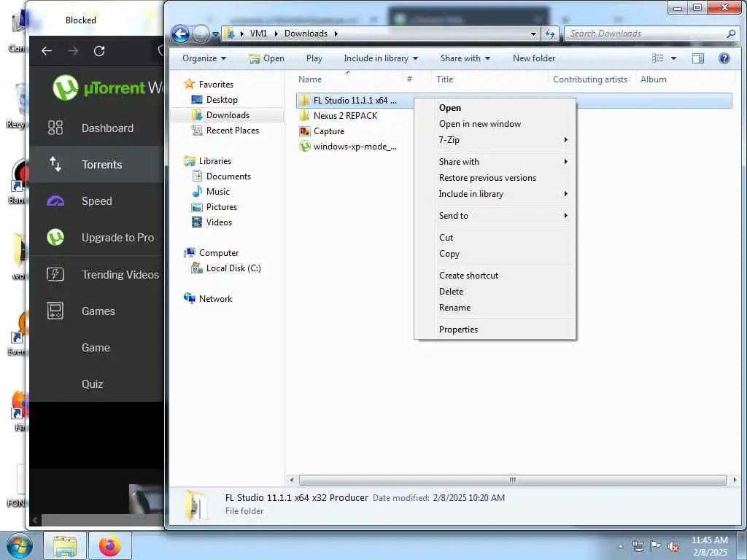Click the horizontal scrollbar in file list
This screenshot has height=560, width=747.
[x=513, y=480]
